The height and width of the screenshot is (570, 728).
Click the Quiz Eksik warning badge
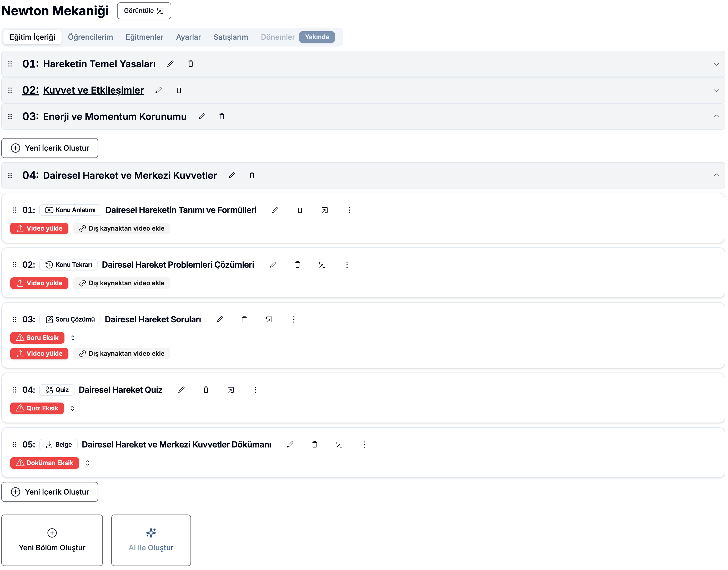point(37,408)
